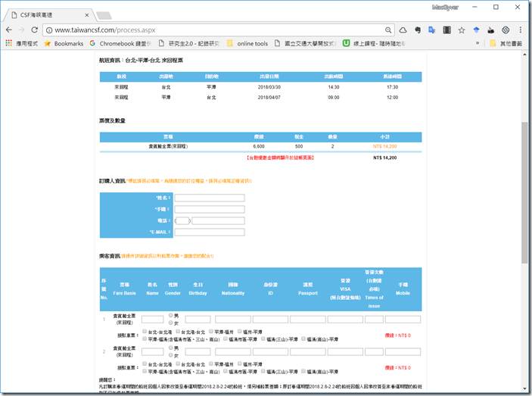532x396 pixels.
Task: Click the dark camera-like extension icon
Action: [490, 30]
